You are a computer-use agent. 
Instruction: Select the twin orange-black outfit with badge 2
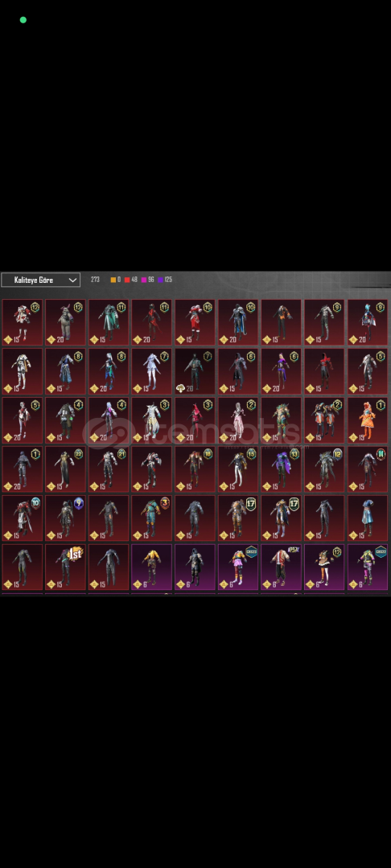pos(324,420)
